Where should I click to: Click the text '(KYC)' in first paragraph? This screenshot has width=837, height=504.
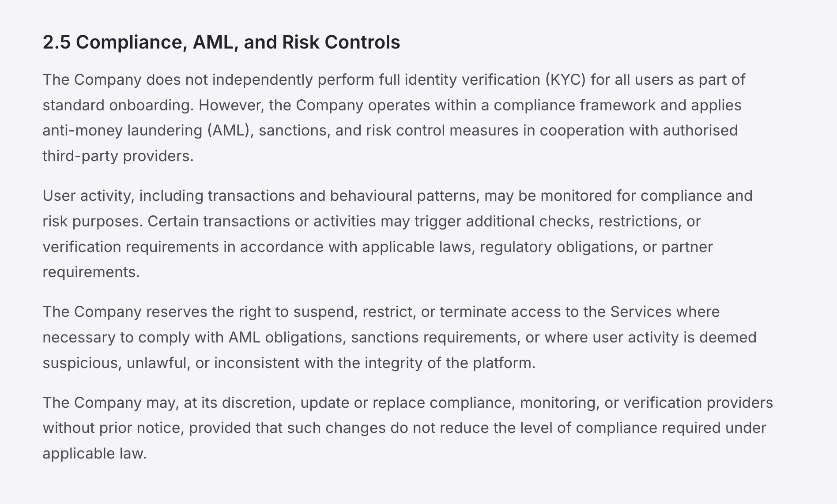coord(566,80)
